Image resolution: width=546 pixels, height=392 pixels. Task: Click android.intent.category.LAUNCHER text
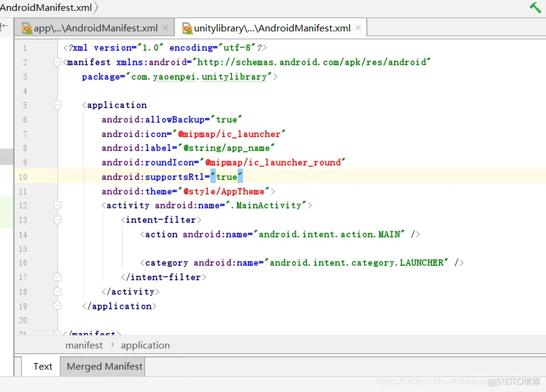(357, 263)
